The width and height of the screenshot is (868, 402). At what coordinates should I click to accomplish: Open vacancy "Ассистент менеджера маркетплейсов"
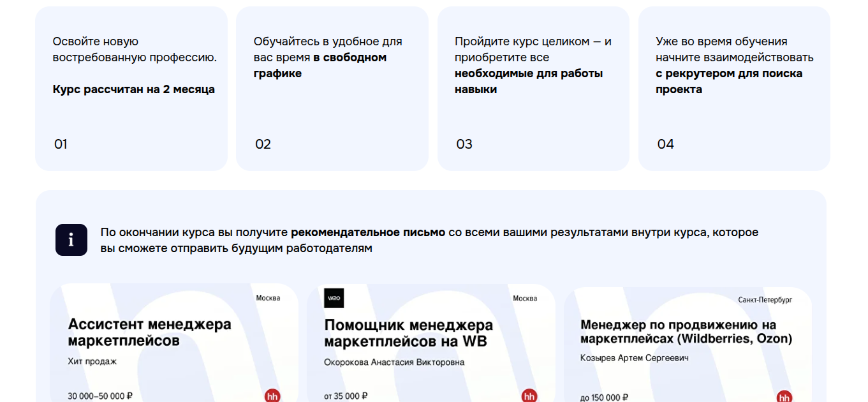click(150, 332)
